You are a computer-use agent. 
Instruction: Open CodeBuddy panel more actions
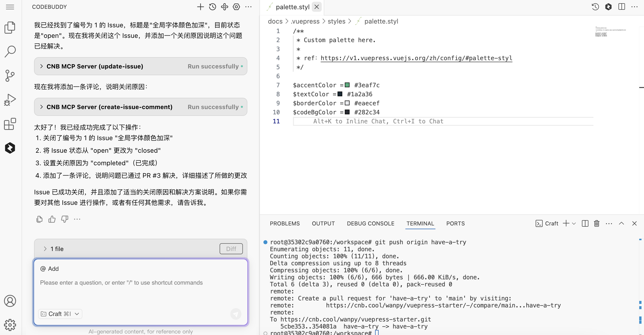[x=248, y=7]
